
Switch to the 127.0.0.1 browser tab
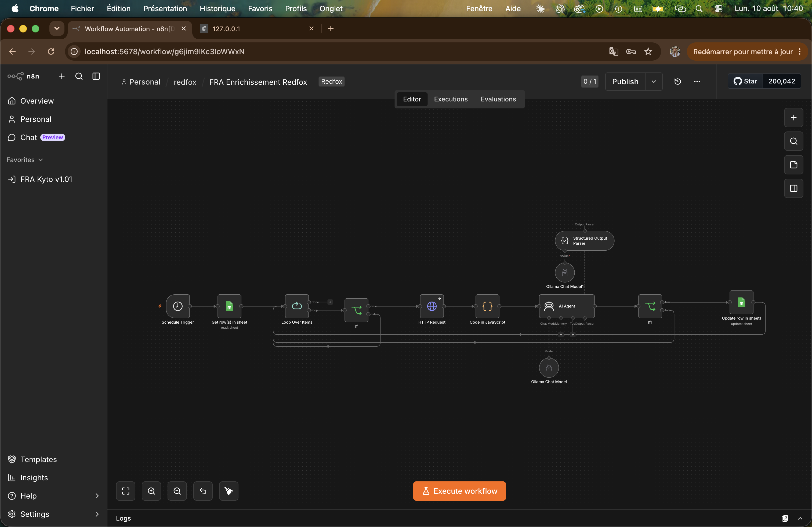pos(256,29)
